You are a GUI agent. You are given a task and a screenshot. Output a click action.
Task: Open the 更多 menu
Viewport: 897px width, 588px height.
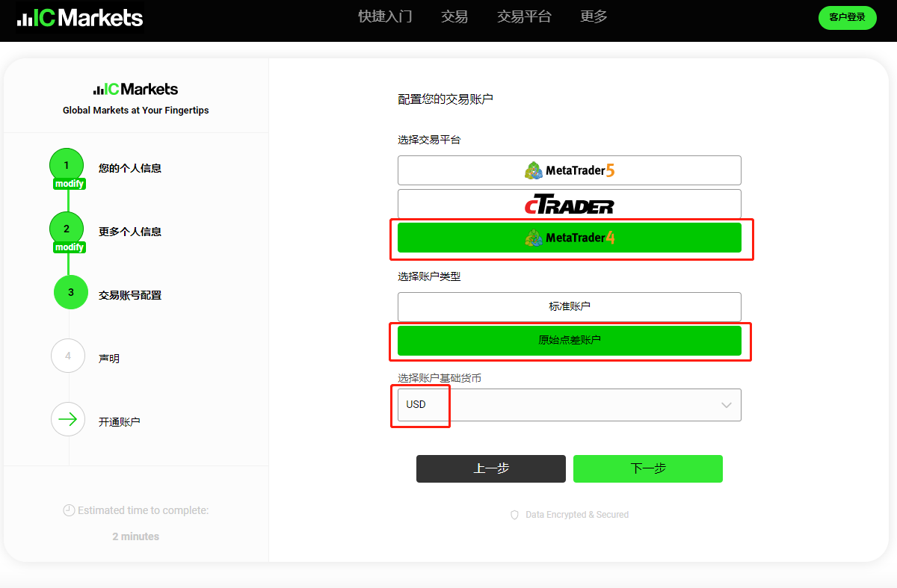(594, 16)
